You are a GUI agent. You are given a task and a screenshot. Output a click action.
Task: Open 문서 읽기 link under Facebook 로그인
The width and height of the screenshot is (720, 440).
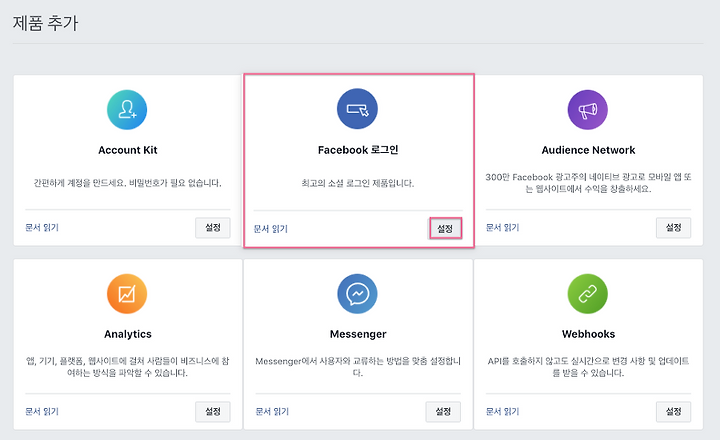[270, 229]
